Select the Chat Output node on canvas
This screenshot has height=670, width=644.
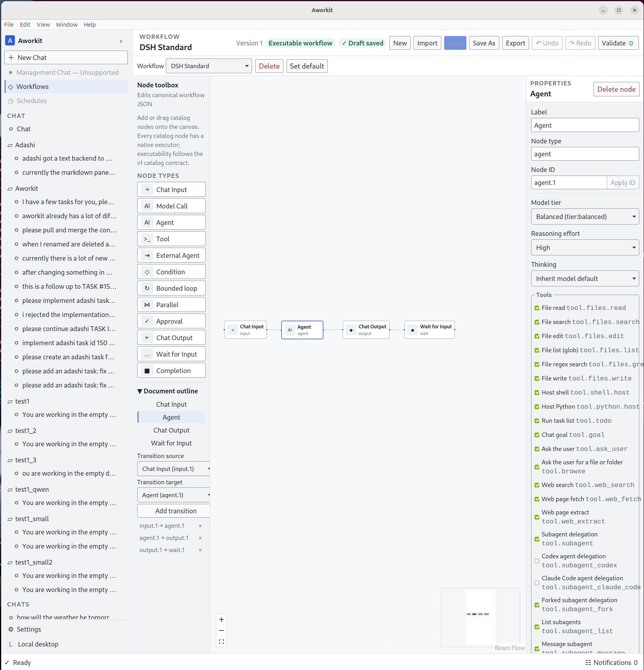click(x=366, y=330)
